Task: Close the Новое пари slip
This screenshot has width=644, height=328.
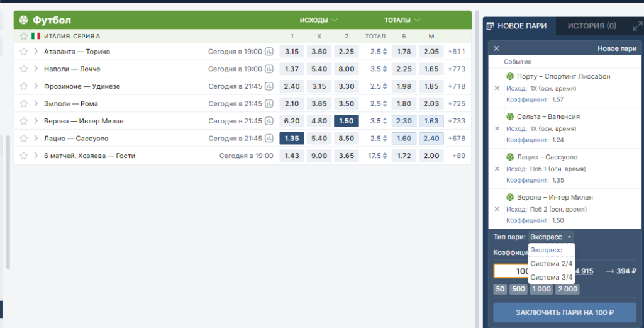Action: pyautogui.click(x=496, y=48)
